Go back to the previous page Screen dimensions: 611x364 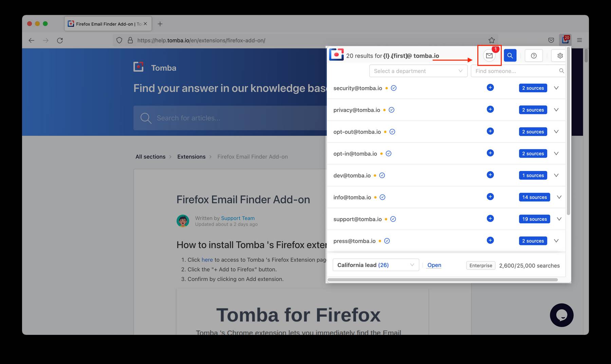point(32,40)
